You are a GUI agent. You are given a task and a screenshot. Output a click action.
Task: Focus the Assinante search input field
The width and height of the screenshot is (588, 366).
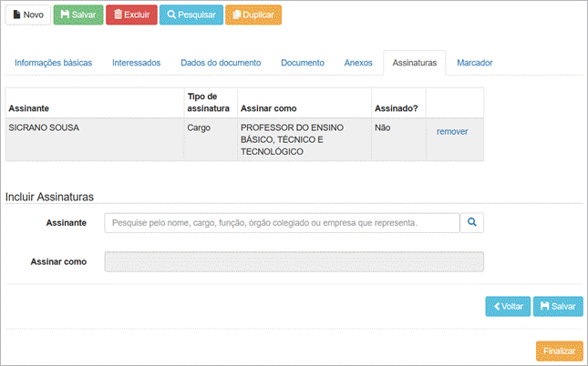click(282, 222)
